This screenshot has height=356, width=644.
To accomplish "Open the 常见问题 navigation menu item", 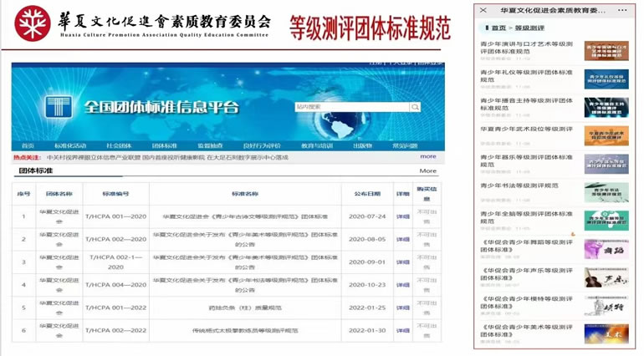I will (x=405, y=145).
